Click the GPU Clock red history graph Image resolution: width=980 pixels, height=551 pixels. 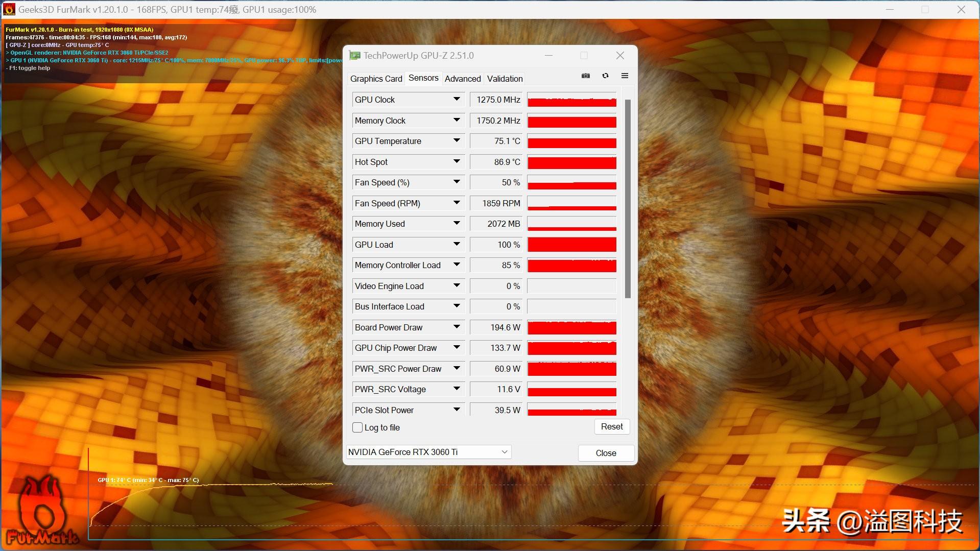pos(571,100)
